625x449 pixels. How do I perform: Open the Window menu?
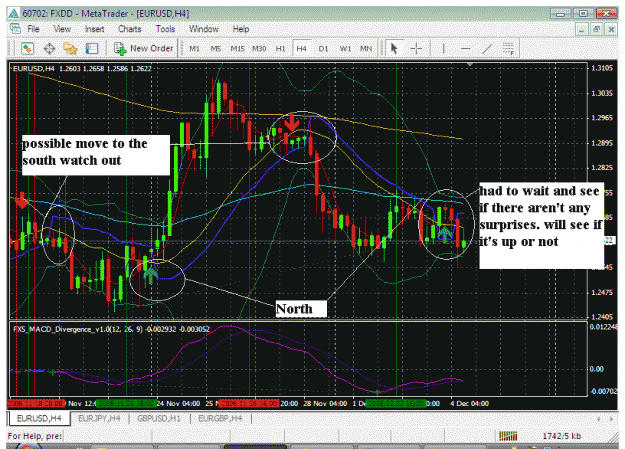pyautogui.click(x=204, y=29)
